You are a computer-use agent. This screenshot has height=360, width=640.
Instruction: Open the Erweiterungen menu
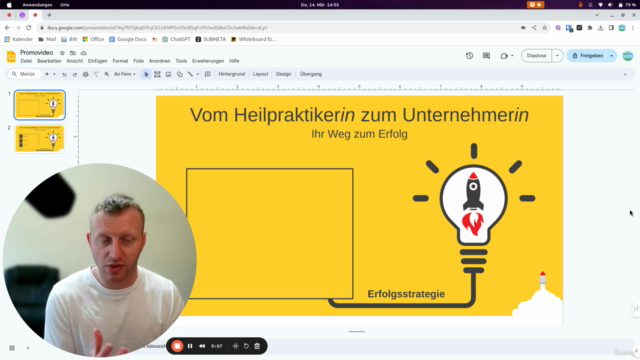point(208,61)
